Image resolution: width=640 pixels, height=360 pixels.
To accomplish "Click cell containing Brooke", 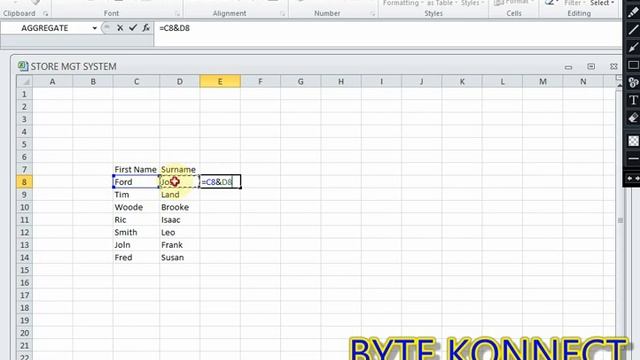I will pyautogui.click(x=180, y=207).
